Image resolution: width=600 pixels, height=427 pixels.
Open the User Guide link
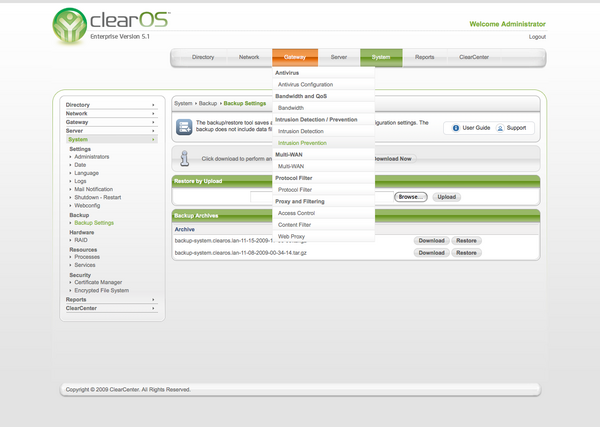tap(476, 128)
